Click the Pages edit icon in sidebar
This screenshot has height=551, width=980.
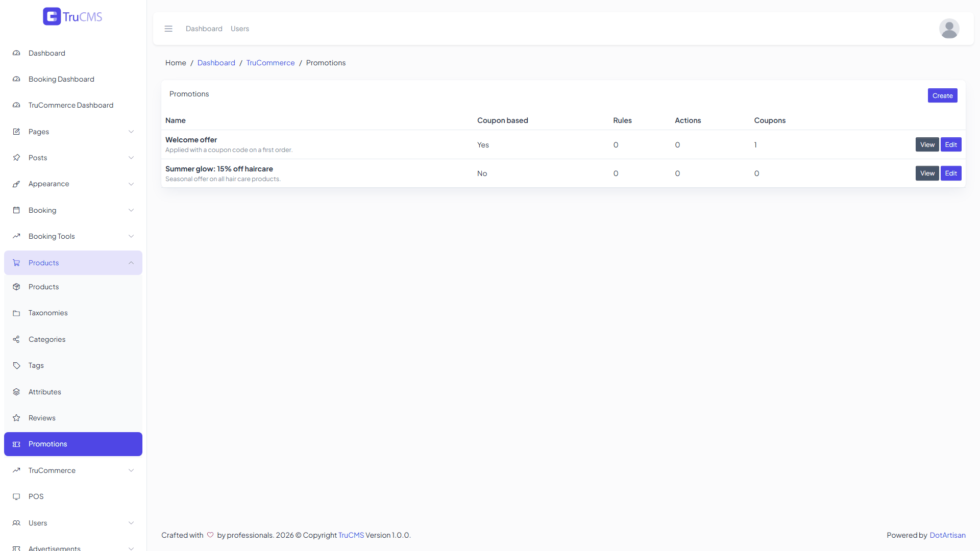[x=16, y=132]
